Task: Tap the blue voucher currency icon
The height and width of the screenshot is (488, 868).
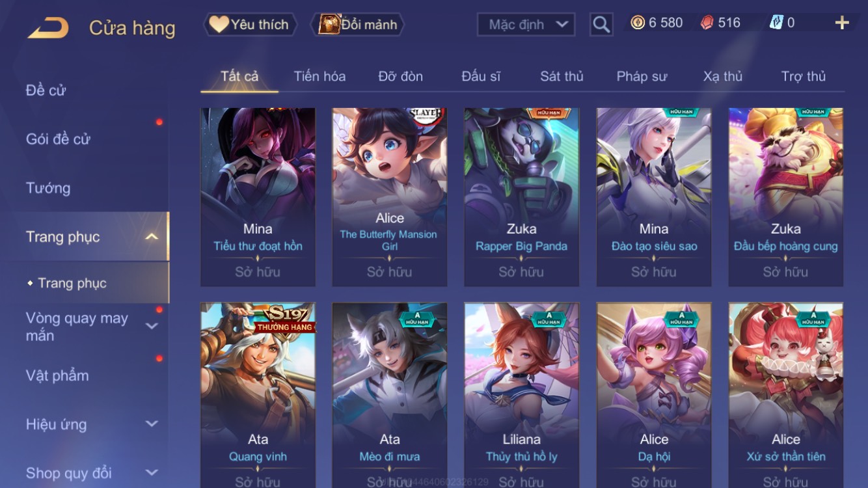Action: [x=776, y=23]
